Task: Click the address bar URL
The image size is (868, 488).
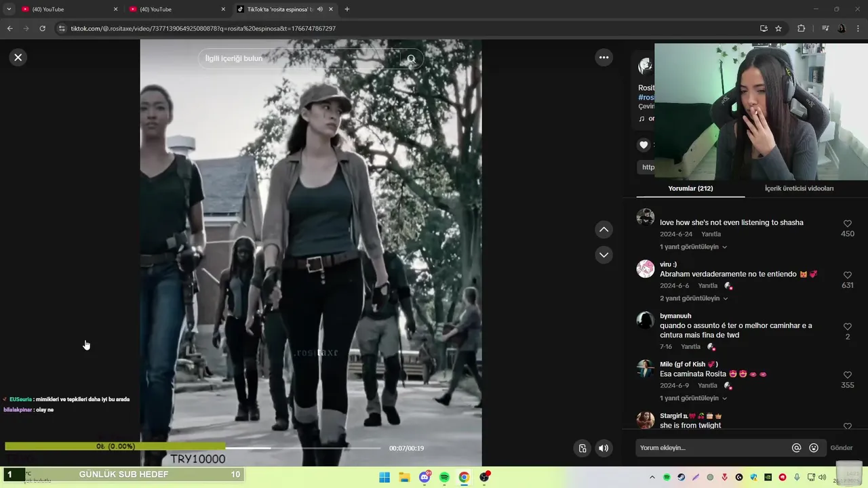Action: 203,28
